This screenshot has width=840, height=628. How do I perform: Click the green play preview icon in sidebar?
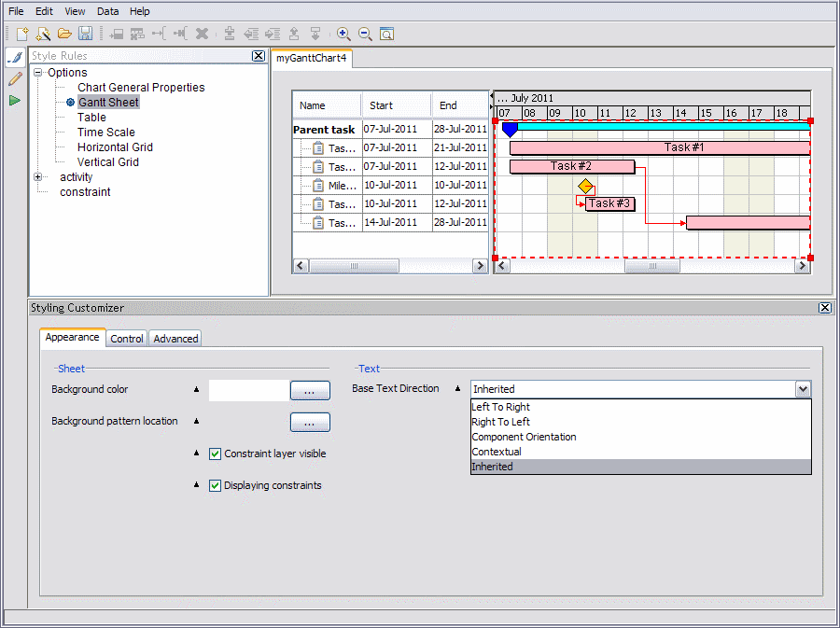(x=14, y=100)
